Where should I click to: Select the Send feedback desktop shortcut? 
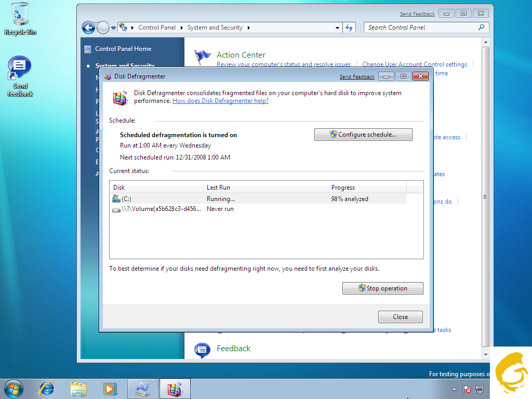point(20,76)
